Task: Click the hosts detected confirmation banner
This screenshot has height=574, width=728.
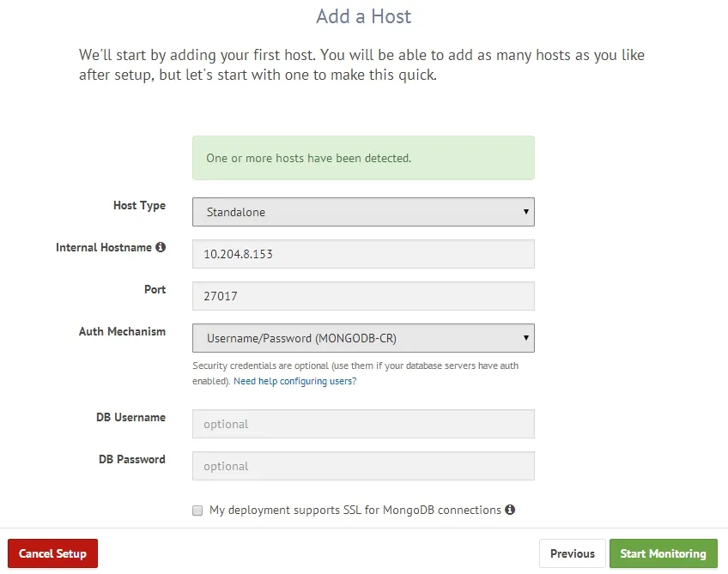Action: (363, 158)
